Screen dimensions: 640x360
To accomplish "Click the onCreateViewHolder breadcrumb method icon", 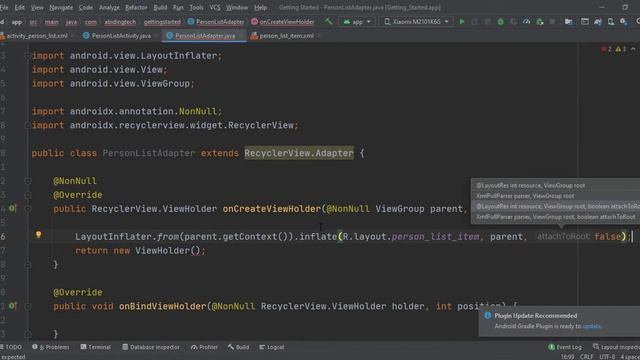I will (x=254, y=22).
